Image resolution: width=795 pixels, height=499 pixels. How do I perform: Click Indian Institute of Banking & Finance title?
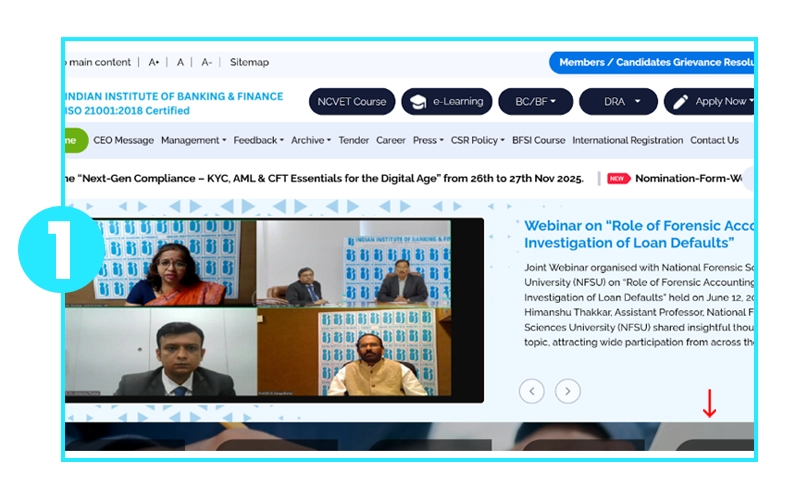(174, 96)
